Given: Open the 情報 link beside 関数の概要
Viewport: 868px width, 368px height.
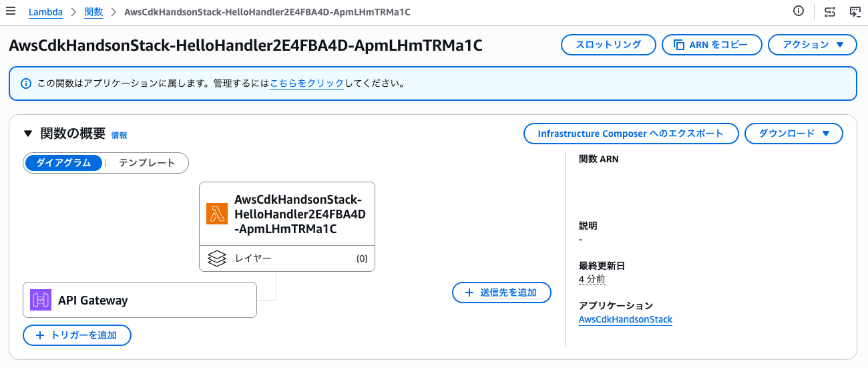Looking at the screenshot, I should tap(119, 135).
